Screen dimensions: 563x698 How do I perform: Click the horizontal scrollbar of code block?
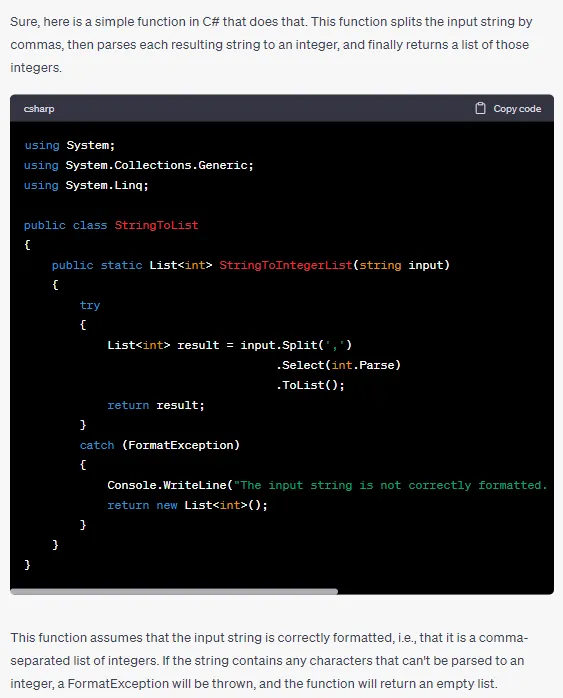click(x=174, y=592)
